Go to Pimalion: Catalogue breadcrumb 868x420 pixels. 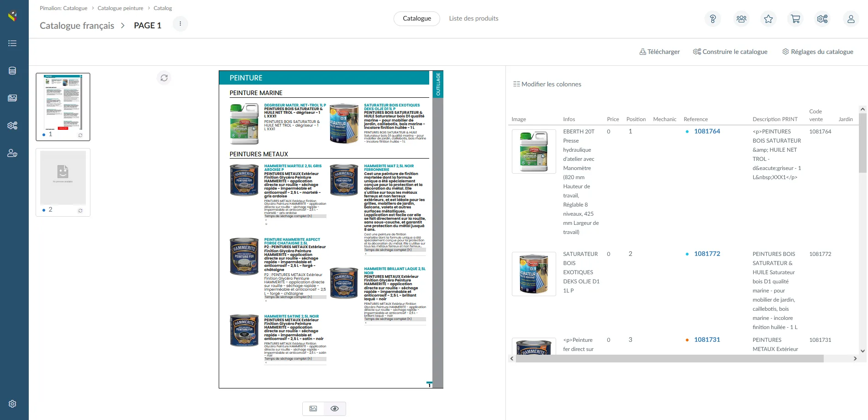tap(63, 8)
